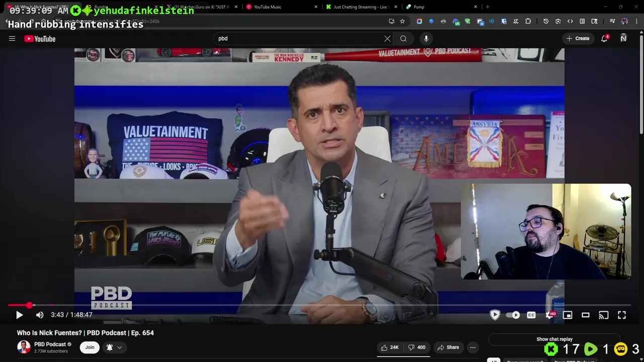644x362 pixels.
Task: Open the Extensions puzzle piece menu
Action: [528, 21]
